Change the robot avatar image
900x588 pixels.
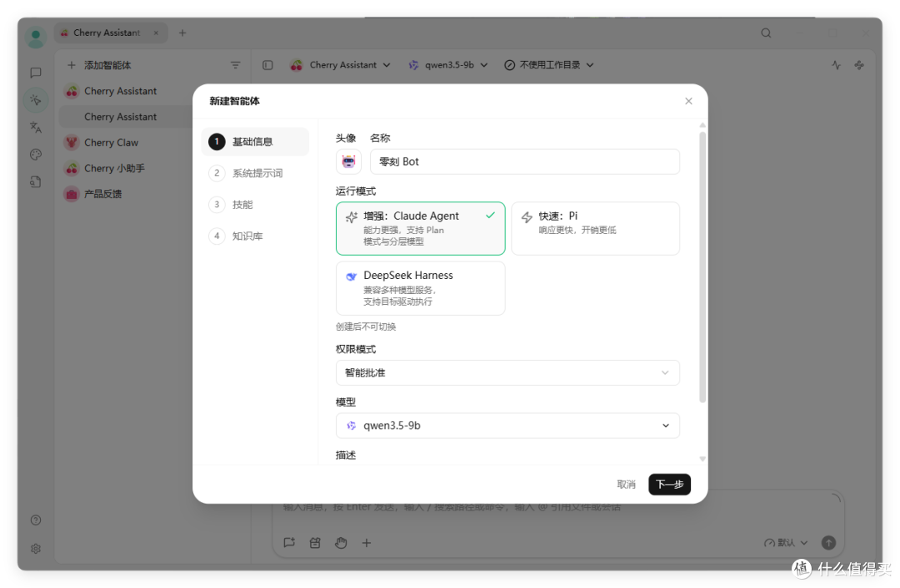click(348, 162)
